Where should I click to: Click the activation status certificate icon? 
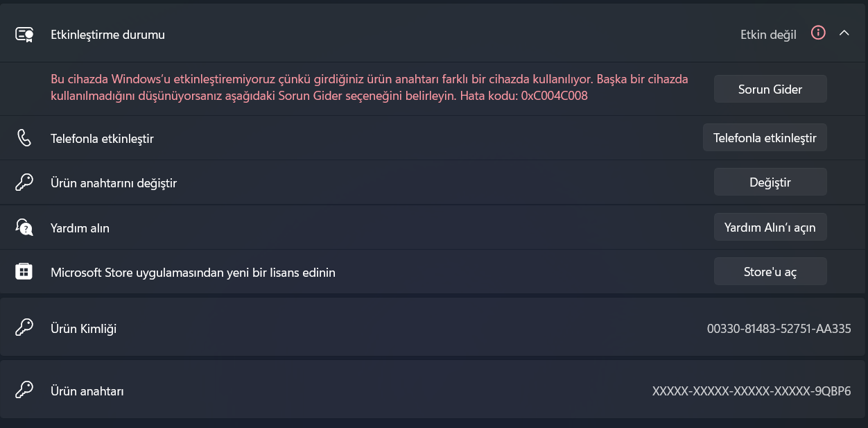point(24,34)
